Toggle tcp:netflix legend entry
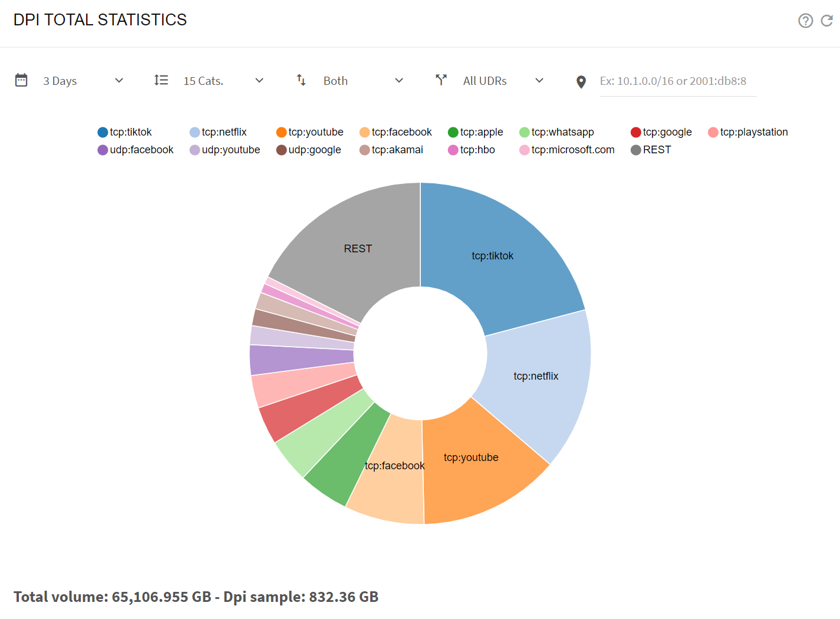This screenshot has height=619, width=840. [218, 132]
